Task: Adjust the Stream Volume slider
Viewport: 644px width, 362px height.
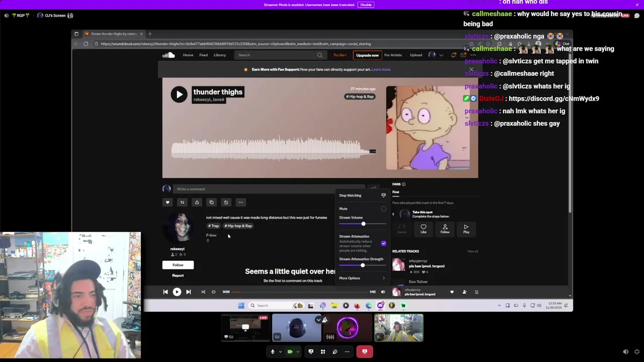Action: (362, 224)
